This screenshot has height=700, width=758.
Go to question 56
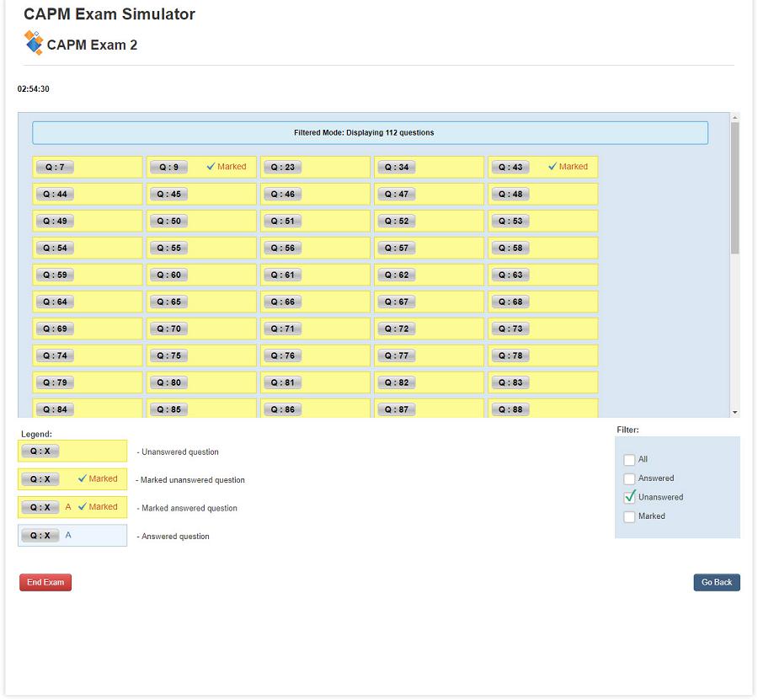282,248
